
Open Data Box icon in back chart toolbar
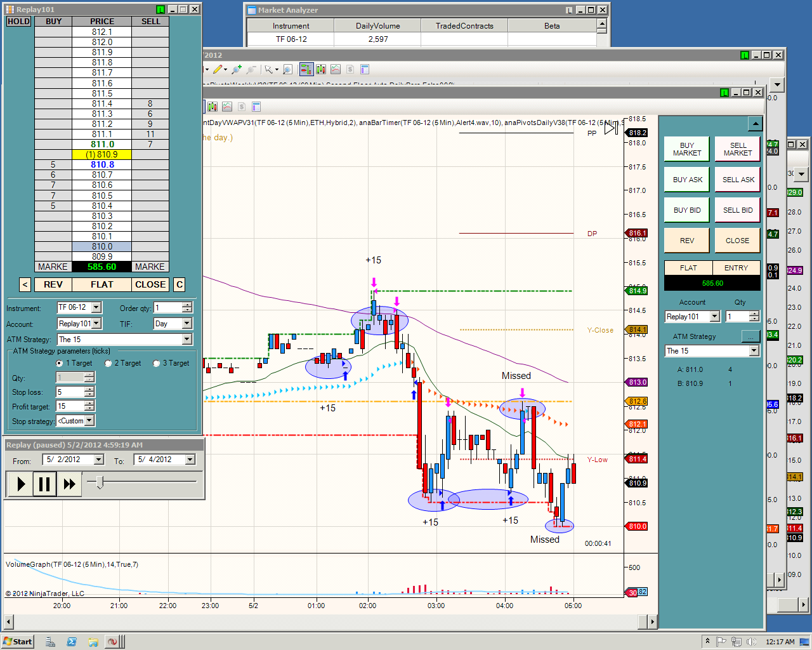321,69
